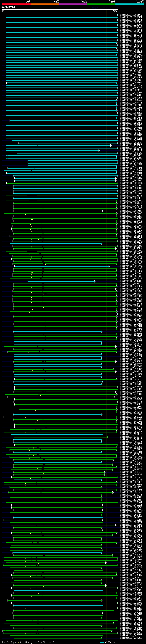The height and width of the screenshot is (644, 146).
Task: Select hit label UniRef100_Q2PEU5
Action: [131, 60]
